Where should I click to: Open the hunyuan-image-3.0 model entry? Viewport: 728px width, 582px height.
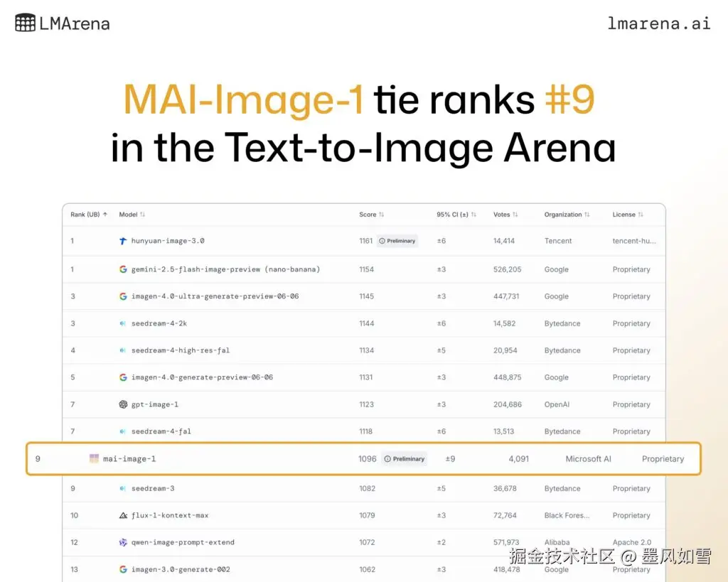point(168,241)
